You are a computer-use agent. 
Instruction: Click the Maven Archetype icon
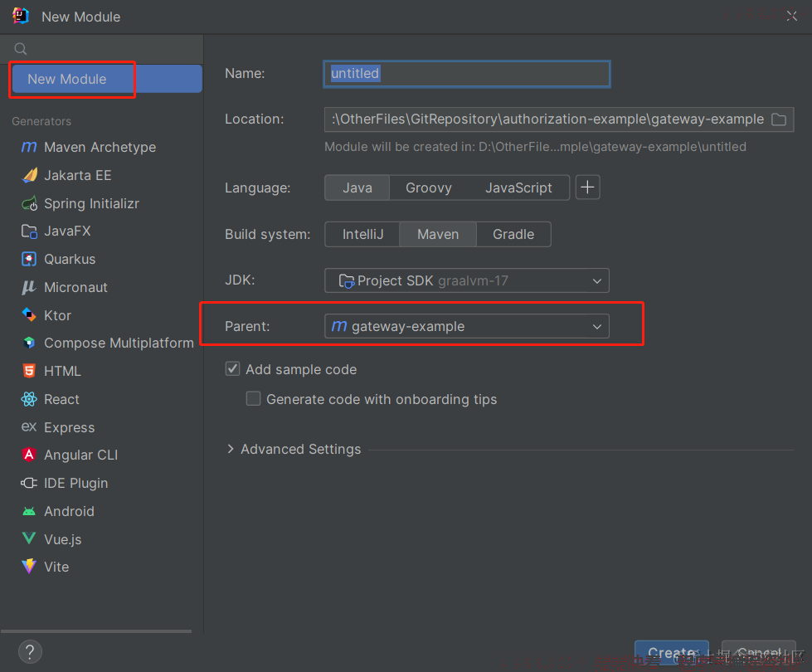[x=29, y=147]
